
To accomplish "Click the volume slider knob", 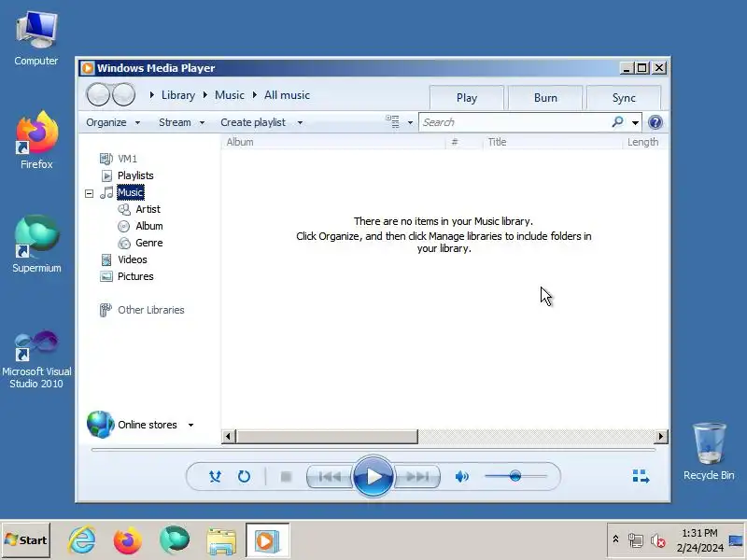I will (515, 476).
